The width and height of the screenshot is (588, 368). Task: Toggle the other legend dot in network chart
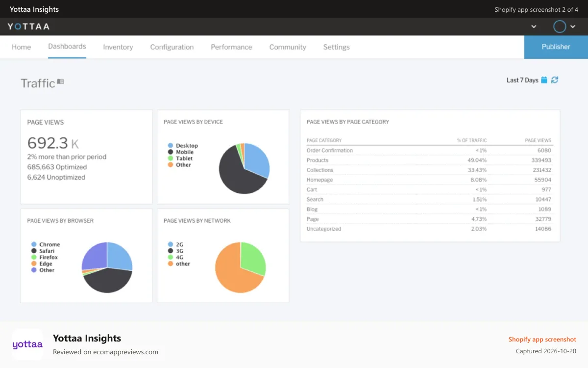coord(171,263)
